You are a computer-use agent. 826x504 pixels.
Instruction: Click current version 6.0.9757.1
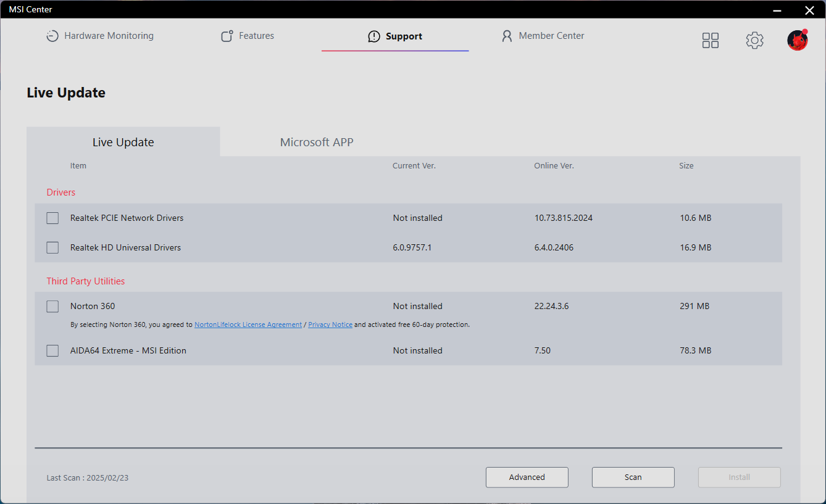click(412, 247)
